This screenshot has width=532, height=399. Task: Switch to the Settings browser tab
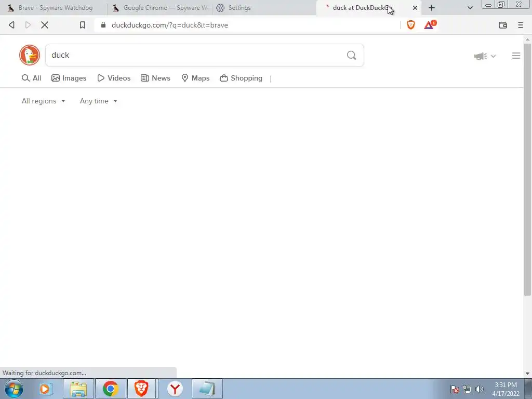(264, 8)
